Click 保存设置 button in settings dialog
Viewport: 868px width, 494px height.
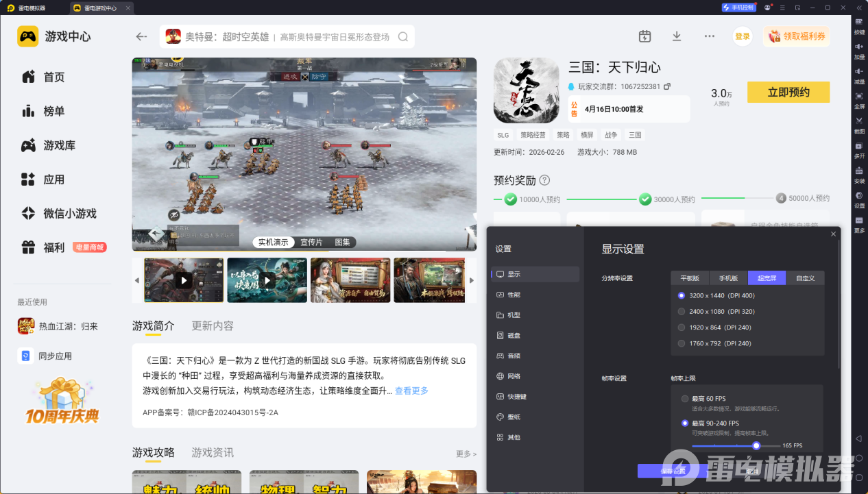(673, 471)
